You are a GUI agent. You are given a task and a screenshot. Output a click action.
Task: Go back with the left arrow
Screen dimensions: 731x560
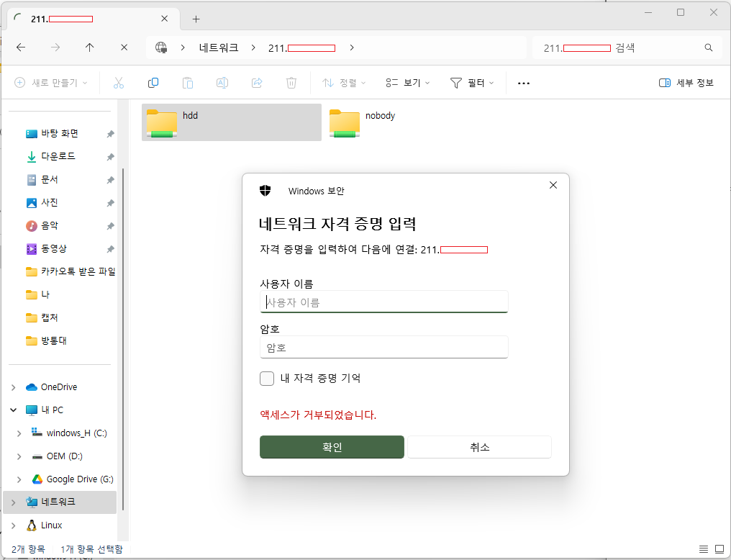click(x=21, y=47)
